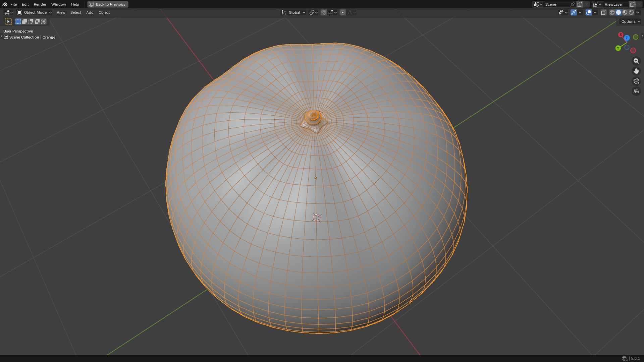The image size is (644, 362).
Task: Click the zoom view magnifier icon
Action: (x=636, y=61)
